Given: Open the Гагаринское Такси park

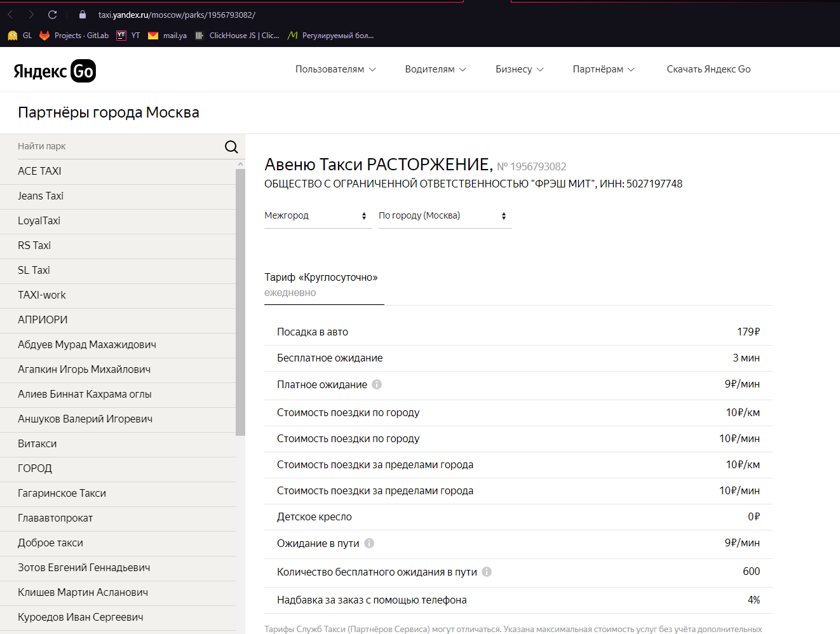Looking at the screenshot, I should coord(62,494).
